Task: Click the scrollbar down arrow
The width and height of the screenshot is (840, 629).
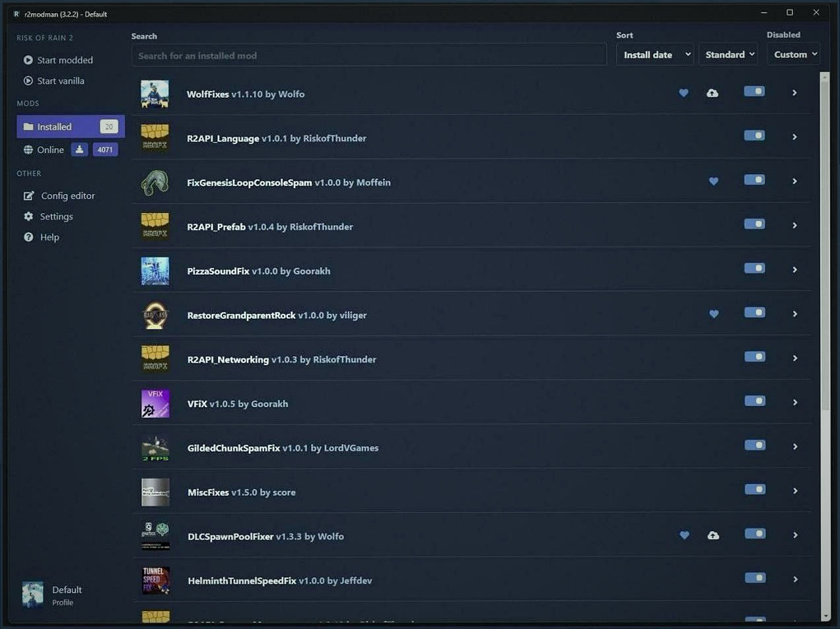Action: 825,616
